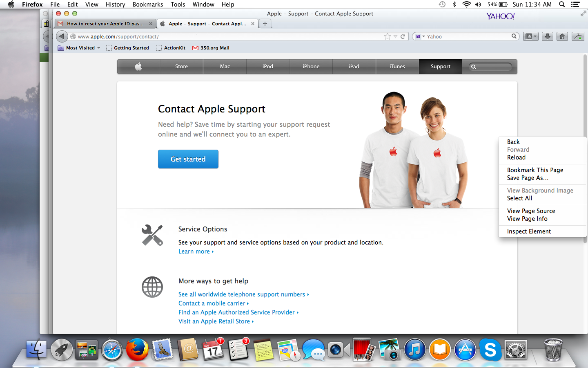
Task: Open iPhone in Apple site navigation
Action: tap(311, 67)
